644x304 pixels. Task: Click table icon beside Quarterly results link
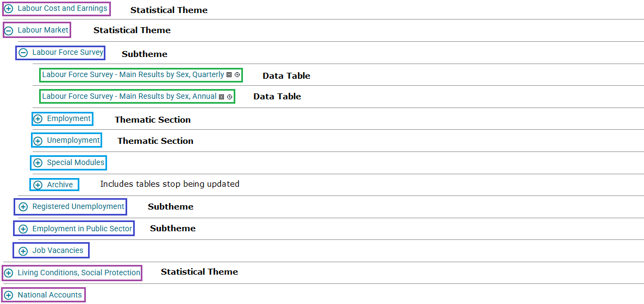[229, 75]
